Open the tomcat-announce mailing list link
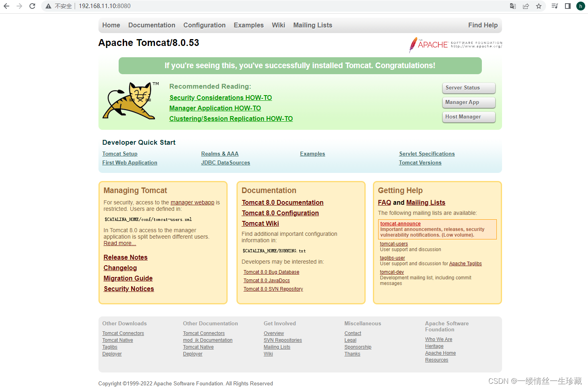The image size is (588, 389). pos(400,224)
